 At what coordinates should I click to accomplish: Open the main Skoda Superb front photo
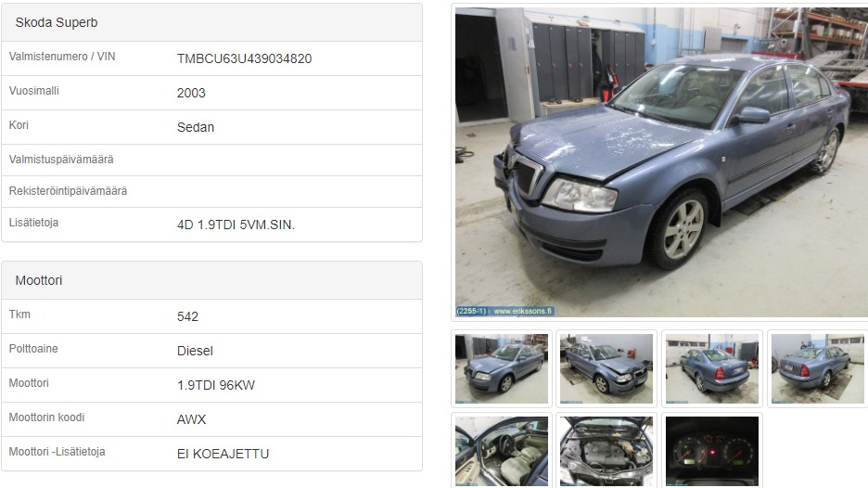pyautogui.click(x=661, y=162)
